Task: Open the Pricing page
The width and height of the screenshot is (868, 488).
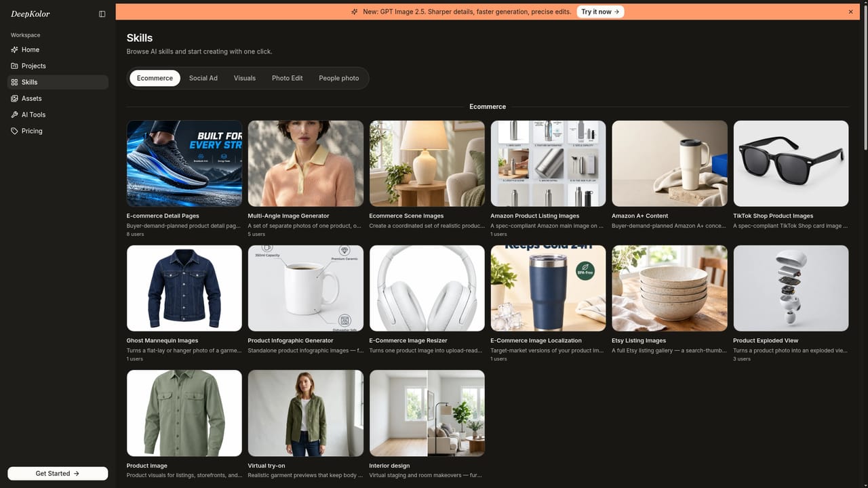Action: [x=58, y=131]
